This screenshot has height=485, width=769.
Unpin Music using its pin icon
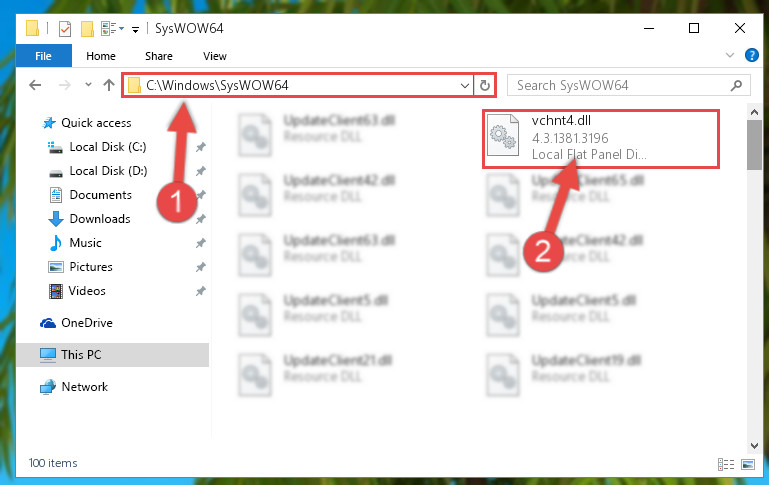coord(201,243)
